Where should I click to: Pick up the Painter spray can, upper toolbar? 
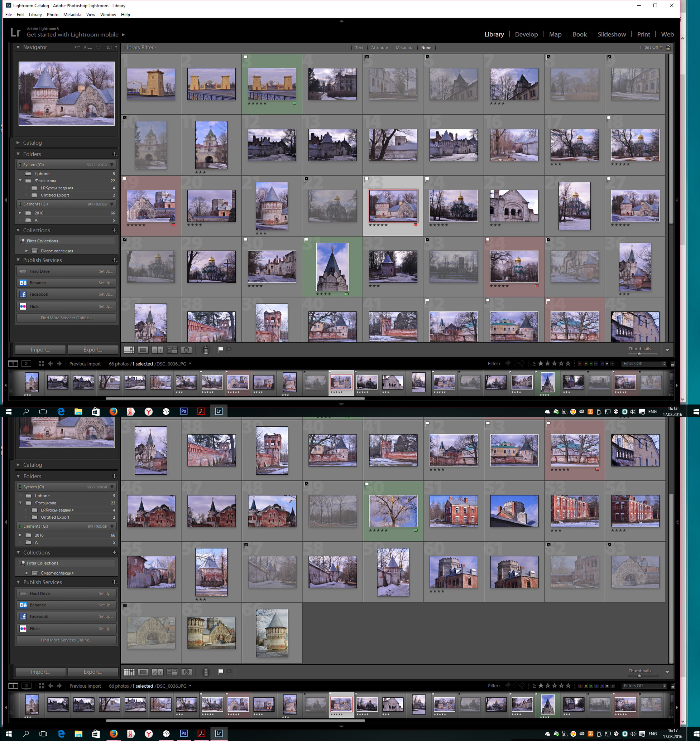click(x=206, y=349)
